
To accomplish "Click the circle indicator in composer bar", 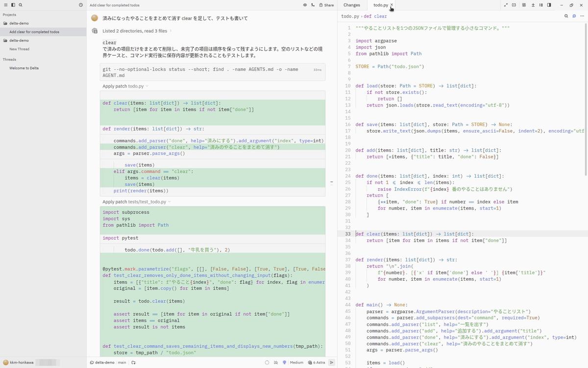I will point(267,363).
